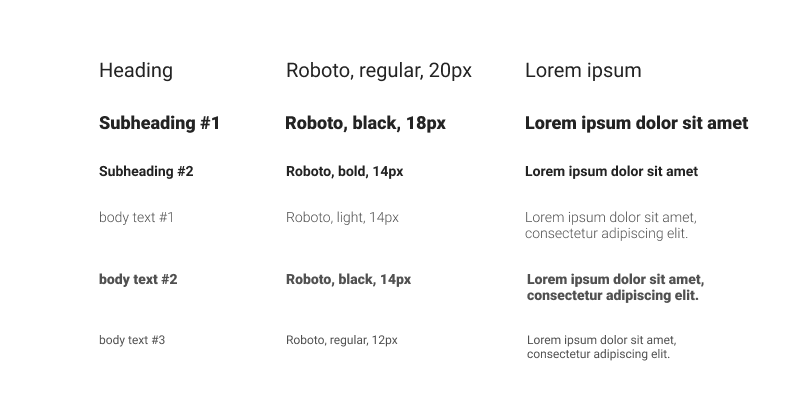Click the "Heading" label text
Screen dimensions: 804x409
coord(136,71)
